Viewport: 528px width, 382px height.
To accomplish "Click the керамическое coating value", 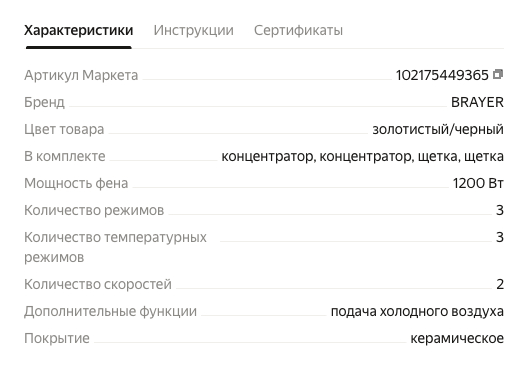I will pyautogui.click(x=457, y=338).
